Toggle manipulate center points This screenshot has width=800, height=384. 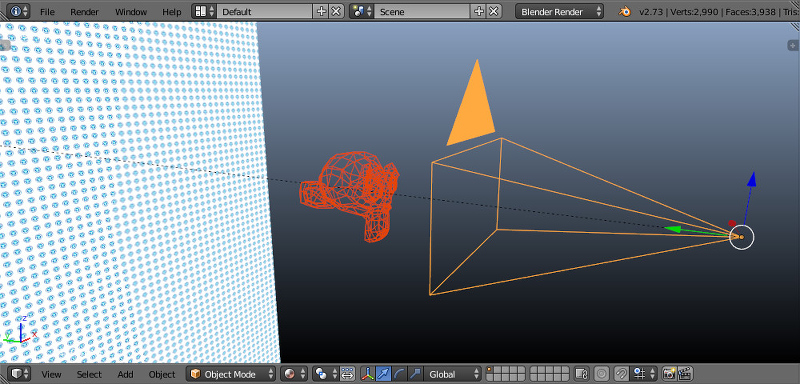(347, 374)
